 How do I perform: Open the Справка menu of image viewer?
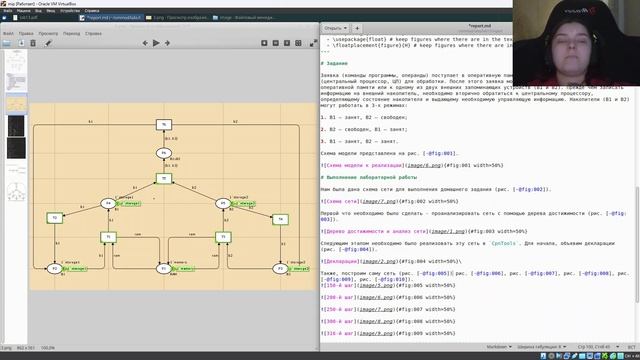point(93,33)
